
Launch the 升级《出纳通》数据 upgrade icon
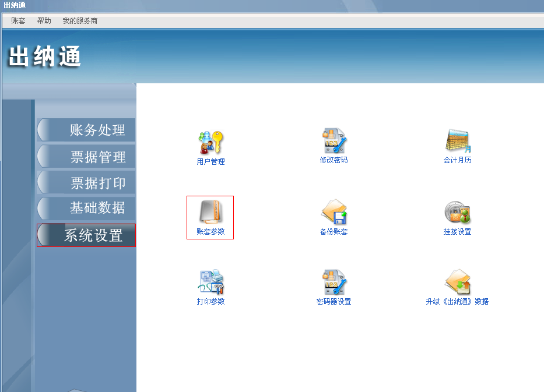point(457,282)
